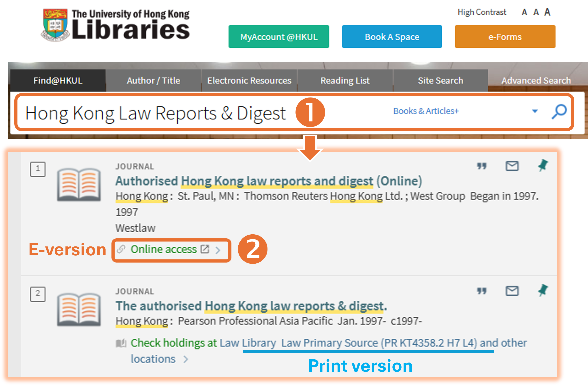Click the search magnifier icon

559,112
